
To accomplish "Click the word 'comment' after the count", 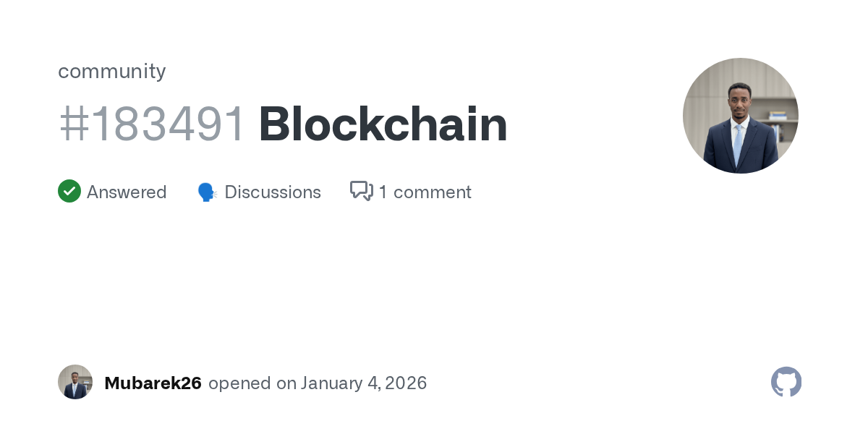I will (x=433, y=192).
